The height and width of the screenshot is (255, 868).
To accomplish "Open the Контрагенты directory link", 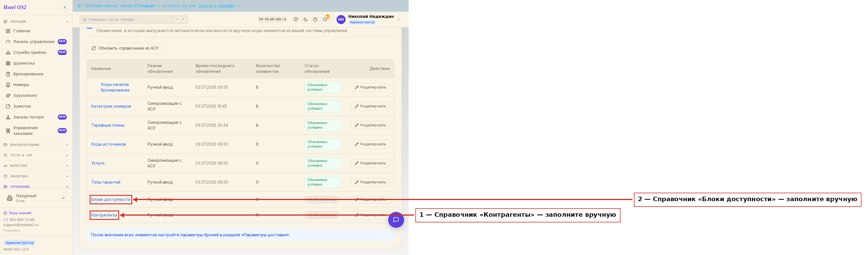I will [x=104, y=215].
